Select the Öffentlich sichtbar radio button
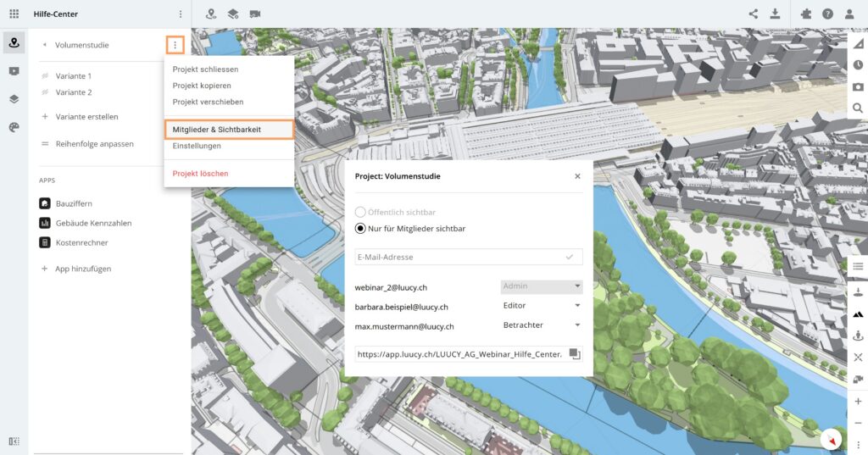Viewport: 868px width, 455px height. click(360, 212)
